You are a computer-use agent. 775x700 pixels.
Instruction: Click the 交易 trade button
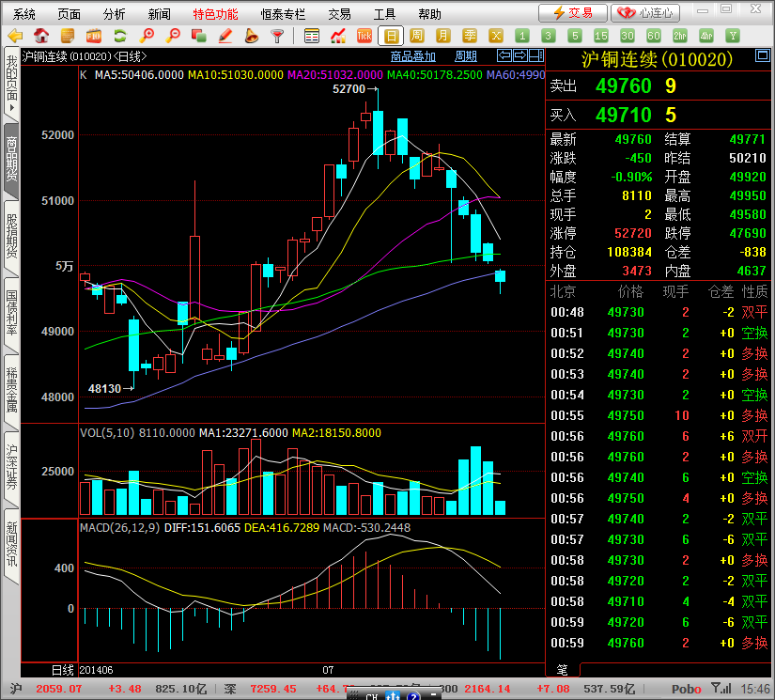coord(573,13)
